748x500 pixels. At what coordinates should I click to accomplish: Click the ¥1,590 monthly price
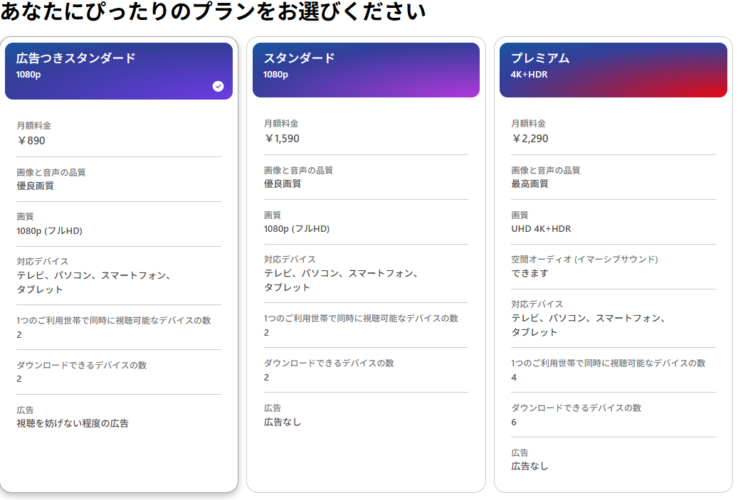tap(282, 139)
